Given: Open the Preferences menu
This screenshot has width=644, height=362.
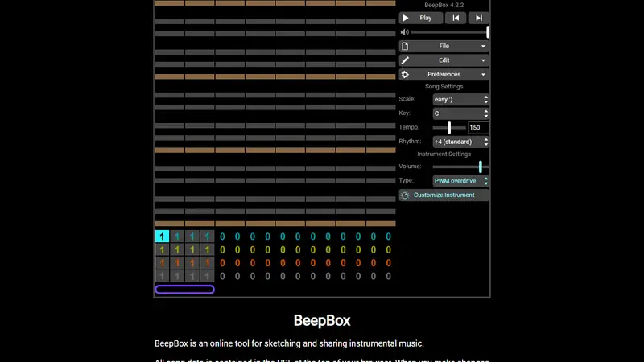Looking at the screenshot, I should point(444,74).
